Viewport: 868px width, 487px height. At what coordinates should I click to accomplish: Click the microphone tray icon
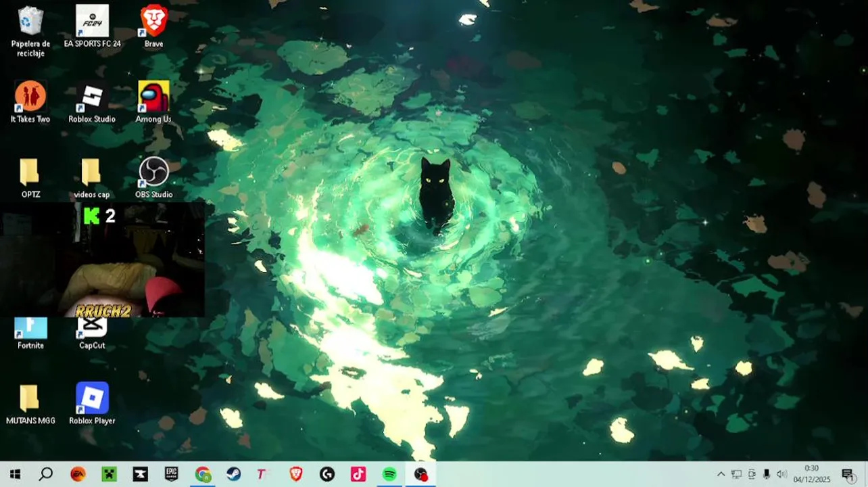(x=767, y=474)
